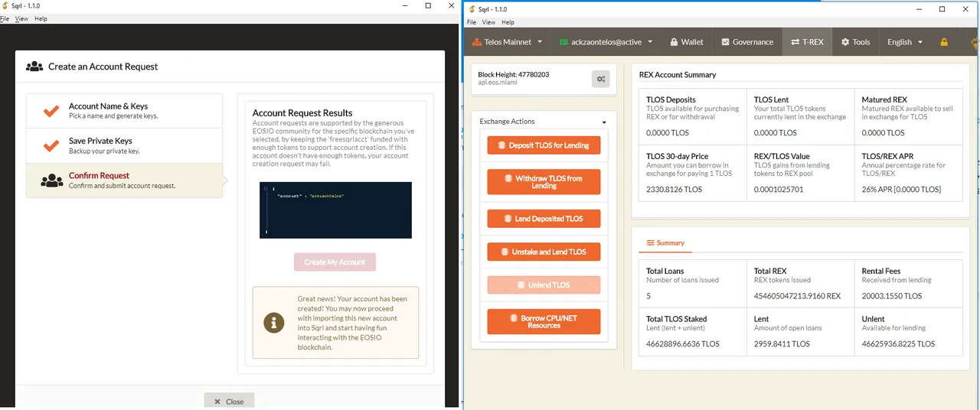
Task: Select the Save Private Keys step
Action: (124, 145)
